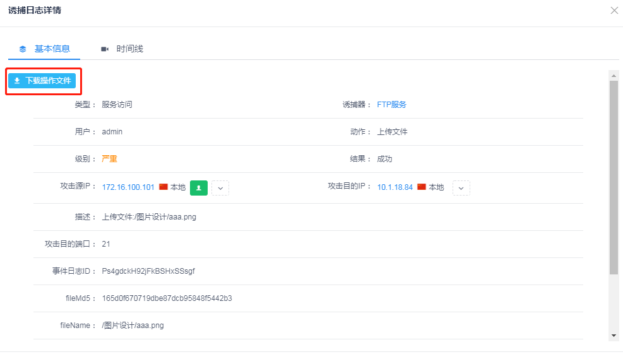Click the orange 严重 severity level

[x=109, y=159]
